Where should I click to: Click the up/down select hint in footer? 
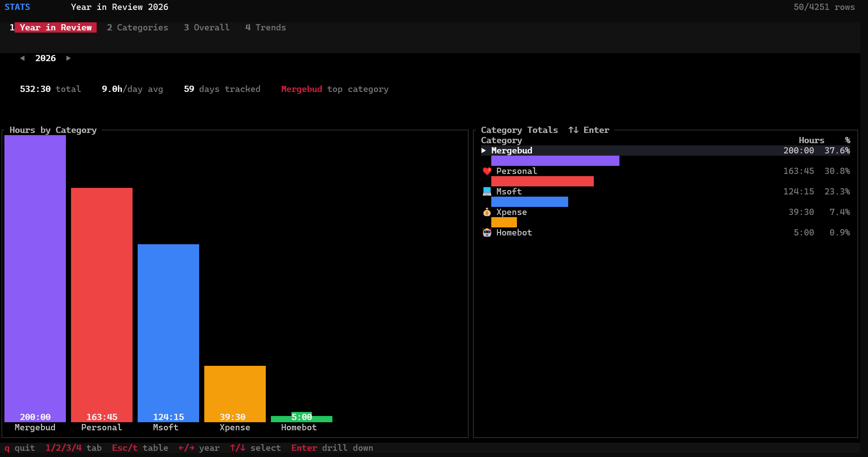pos(256,448)
